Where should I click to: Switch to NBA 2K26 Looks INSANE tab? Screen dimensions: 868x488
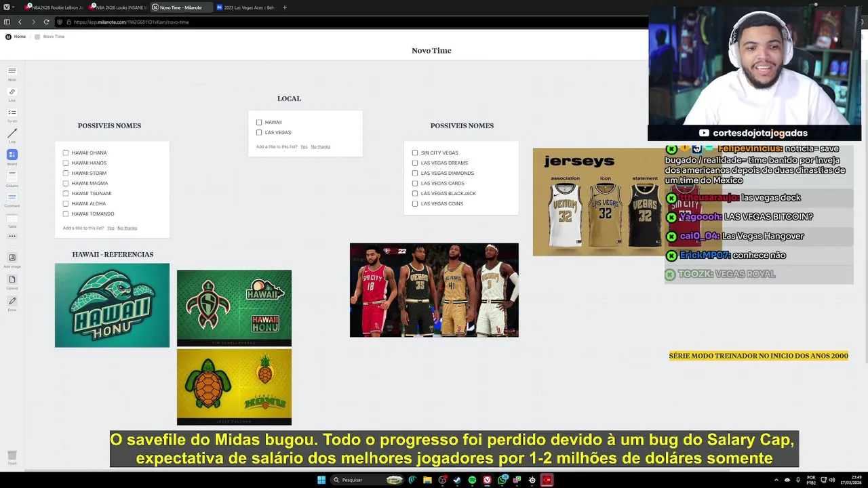coord(118,7)
